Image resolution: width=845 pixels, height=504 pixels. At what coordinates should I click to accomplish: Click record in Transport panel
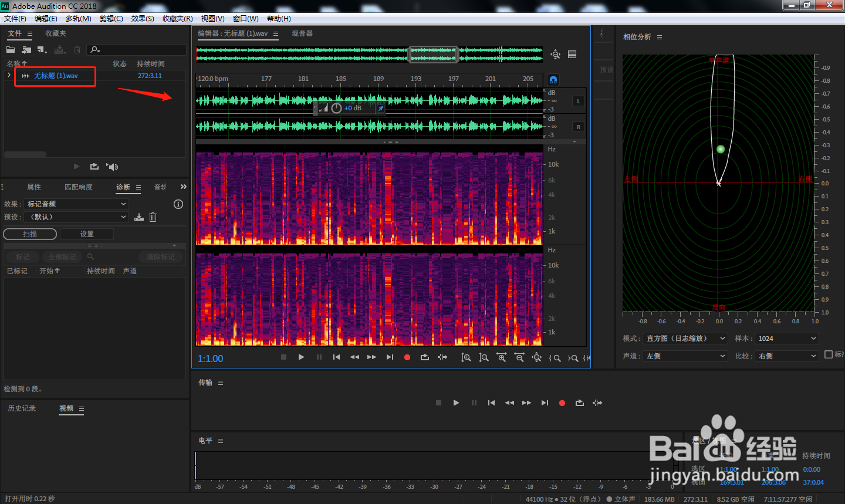[562, 403]
